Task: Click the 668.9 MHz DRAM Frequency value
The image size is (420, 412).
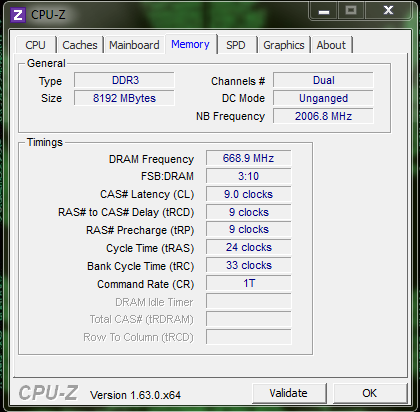Action: pos(249,158)
